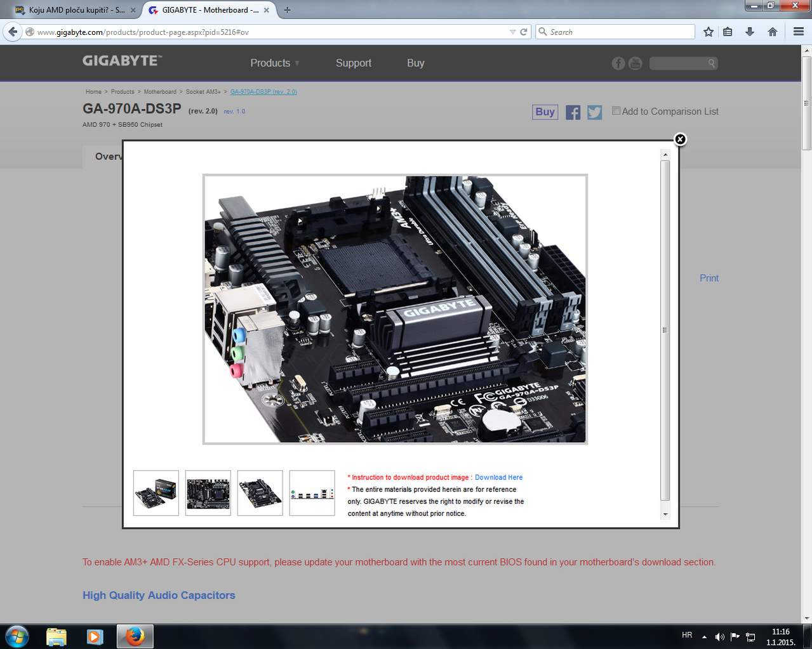The width and height of the screenshot is (812, 649).
Task: Open Gigabyte YouTube icon in header
Action: pos(635,63)
